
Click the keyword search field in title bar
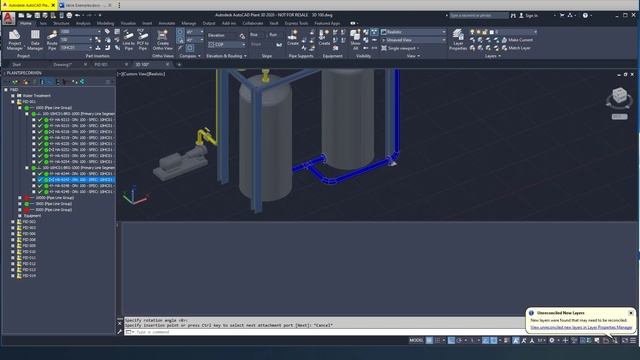pos(479,16)
